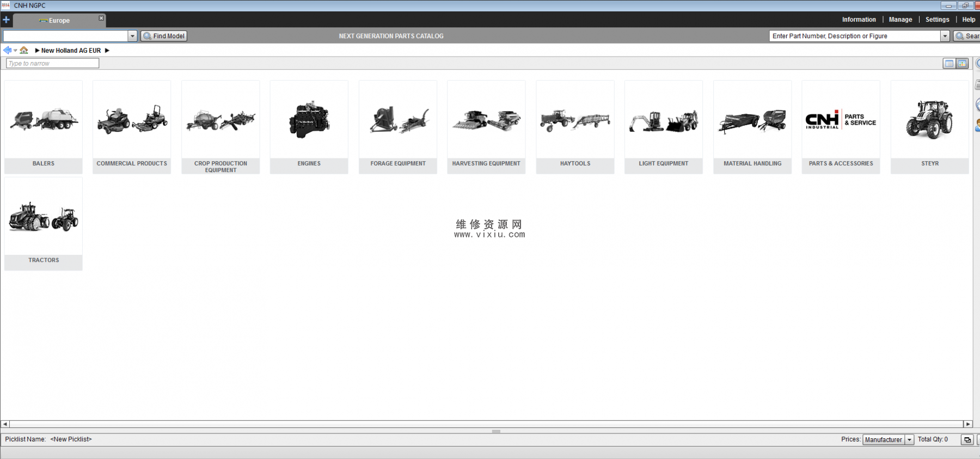The image size is (980, 459).
Task: Open the Material Handling category image
Action: click(x=752, y=120)
